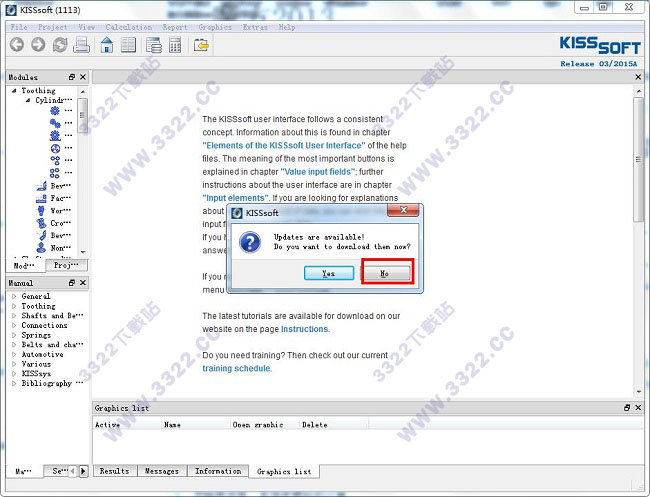
Task: Expand Springs in the Manual tree
Action: pyautogui.click(x=14, y=335)
